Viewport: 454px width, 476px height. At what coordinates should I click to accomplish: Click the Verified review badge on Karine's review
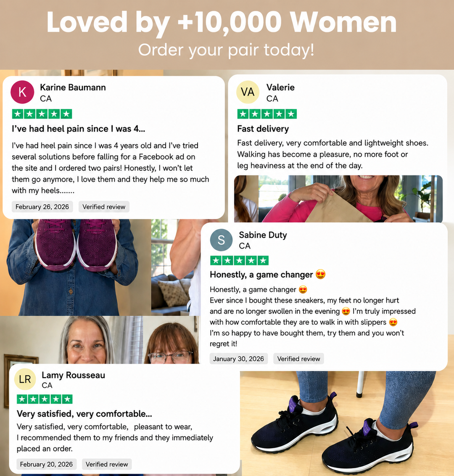[x=104, y=207]
